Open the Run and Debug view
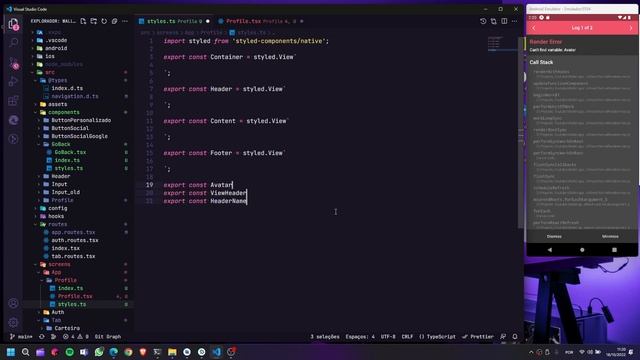 13,81
